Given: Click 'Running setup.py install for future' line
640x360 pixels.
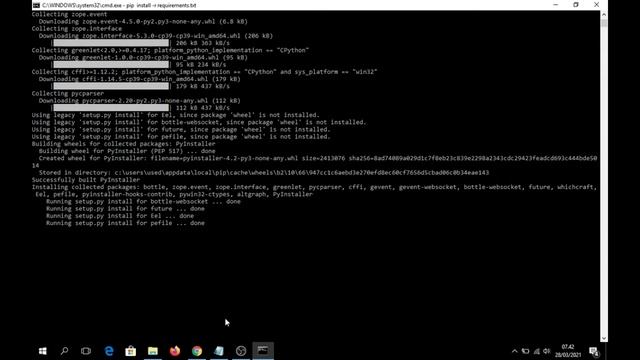Looking at the screenshot, I should click(x=125, y=209).
